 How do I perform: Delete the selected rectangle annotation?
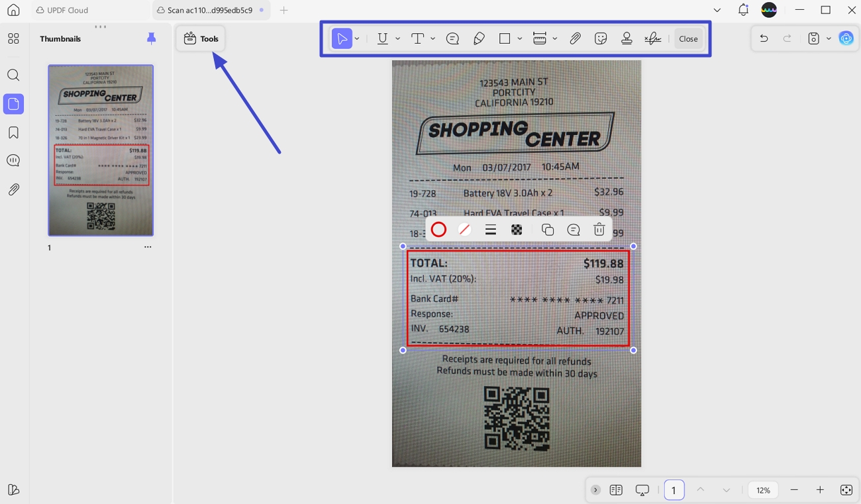click(599, 230)
